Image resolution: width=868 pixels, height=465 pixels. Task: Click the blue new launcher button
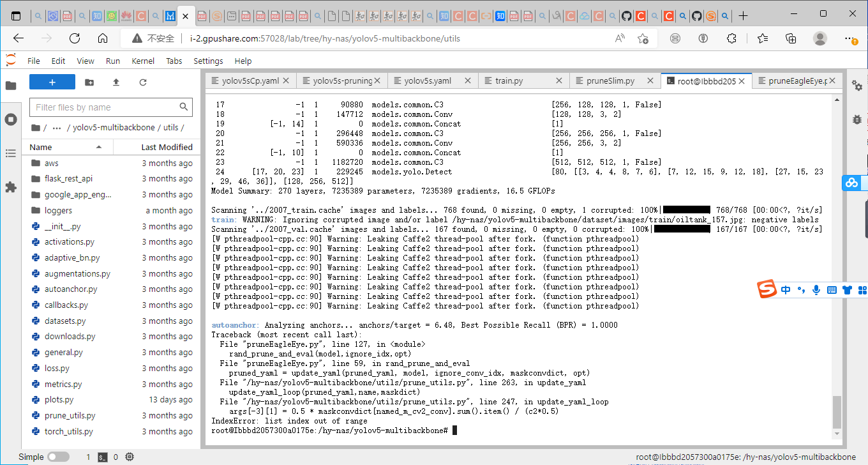click(52, 82)
